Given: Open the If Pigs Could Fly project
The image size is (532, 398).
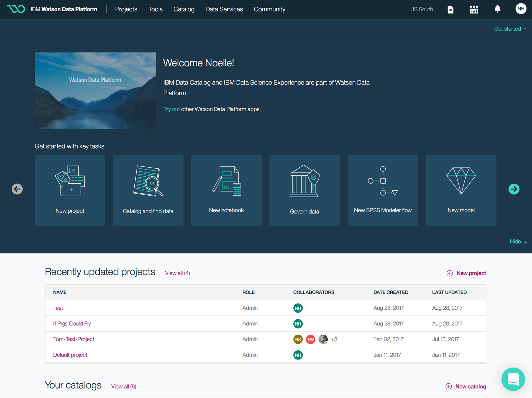Looking at the screenshot, I should pos(72,323).
